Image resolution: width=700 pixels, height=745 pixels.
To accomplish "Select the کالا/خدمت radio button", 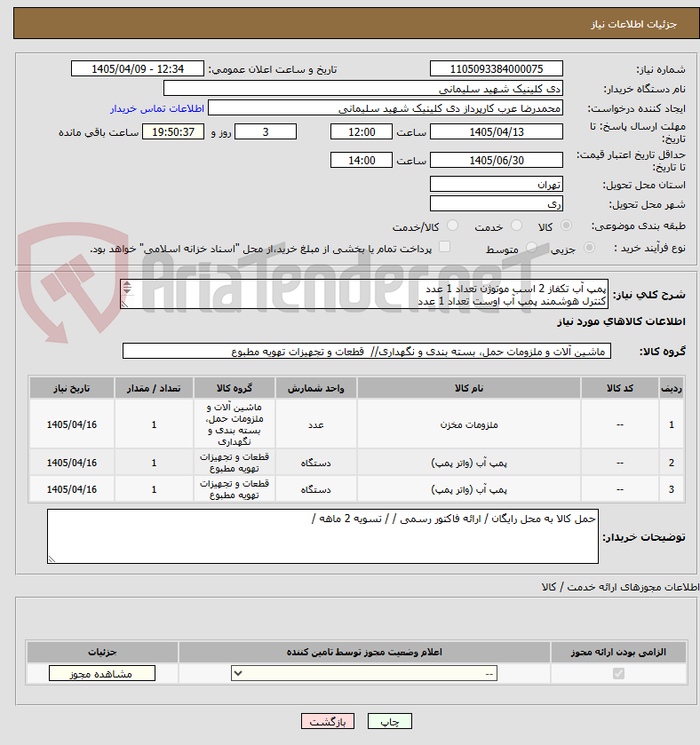I will point(452,226).
